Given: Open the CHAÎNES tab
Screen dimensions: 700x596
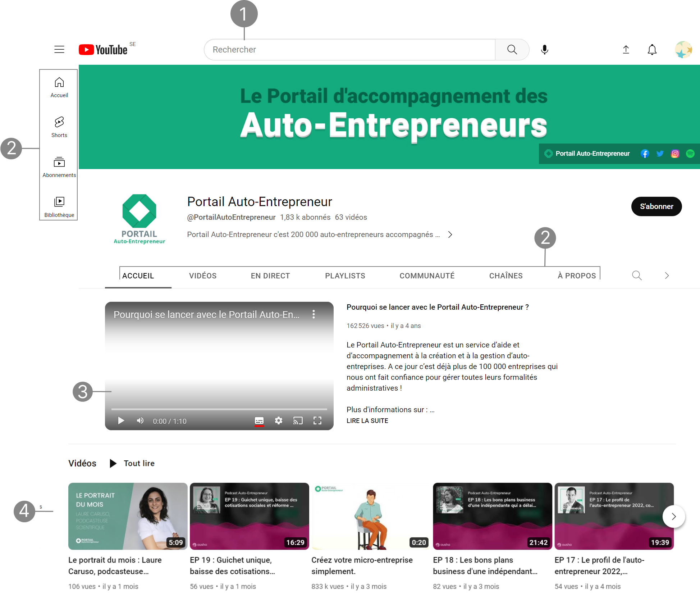Looking at the screenshot, I should tap(506, 276).
